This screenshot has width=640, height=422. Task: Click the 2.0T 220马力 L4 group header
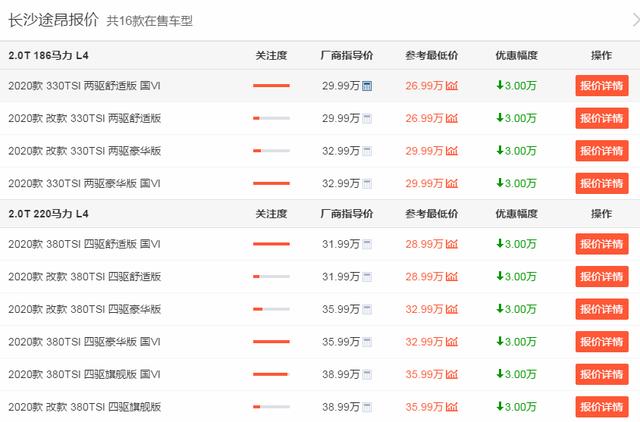point(48,214)
